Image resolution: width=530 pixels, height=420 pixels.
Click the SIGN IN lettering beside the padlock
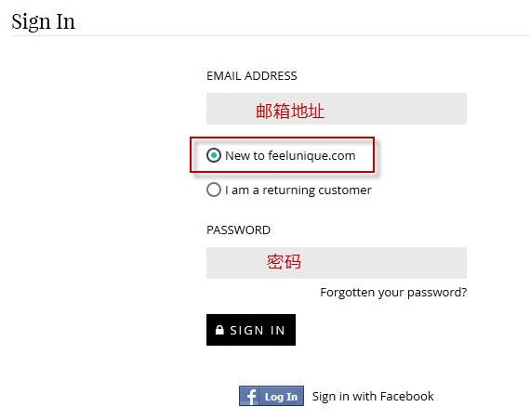[x=258, y=330]
